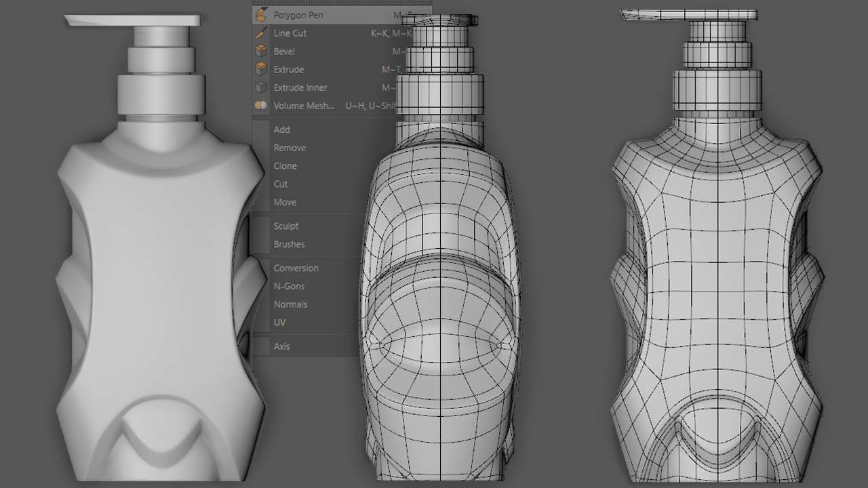Choose the Clone menu entry
The width and height of the screenshot is (868, 488).
(x=285, y=166)
